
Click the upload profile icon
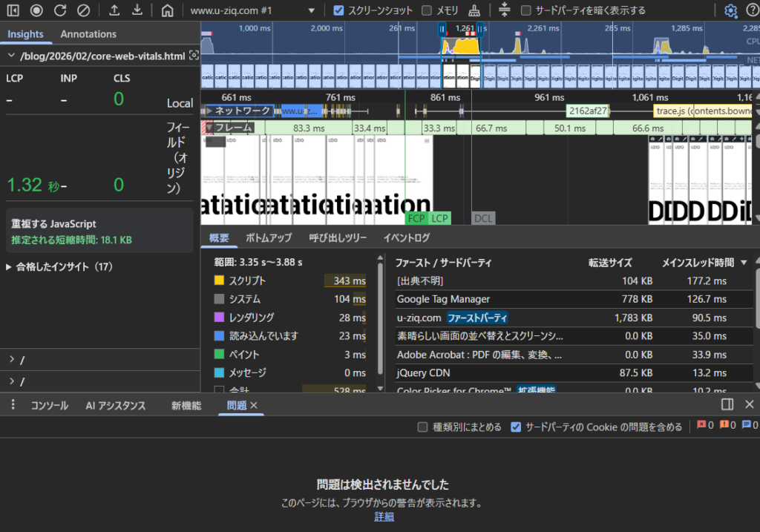[114, 10]
